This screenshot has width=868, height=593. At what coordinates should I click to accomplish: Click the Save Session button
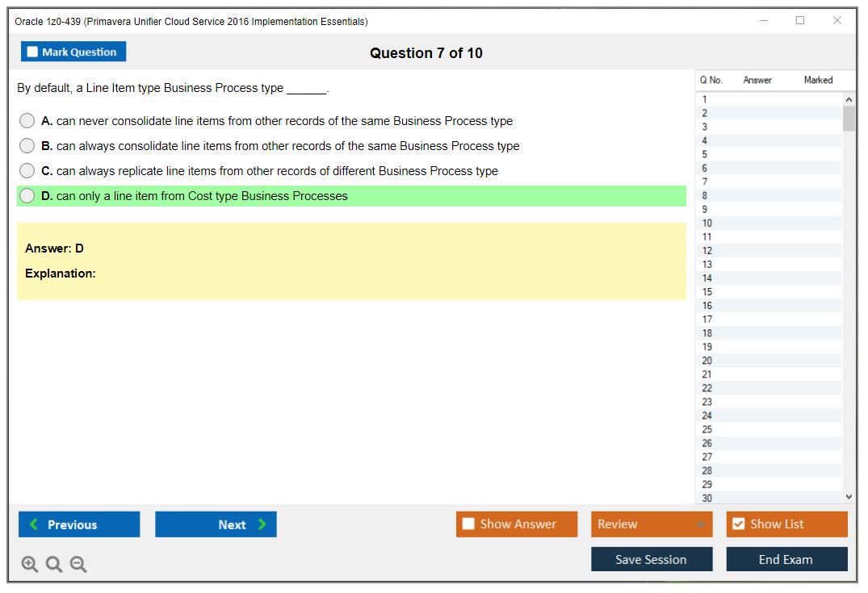point(651,559)
